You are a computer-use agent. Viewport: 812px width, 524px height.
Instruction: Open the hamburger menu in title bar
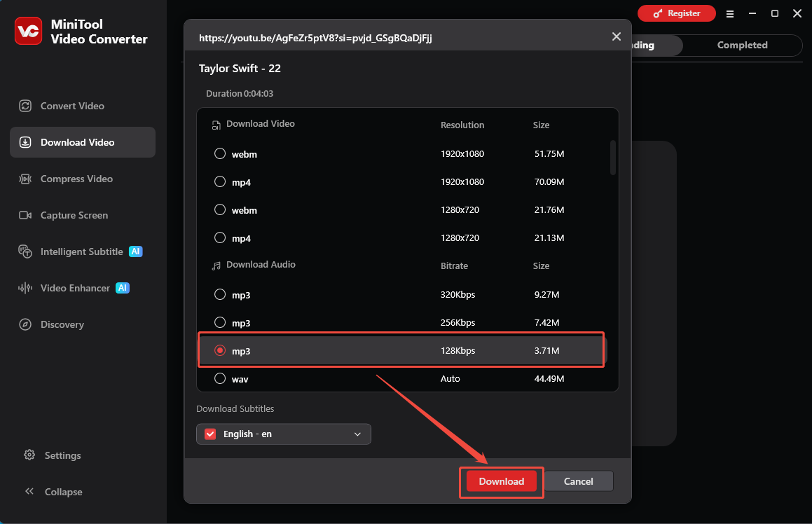coord(729,14)
